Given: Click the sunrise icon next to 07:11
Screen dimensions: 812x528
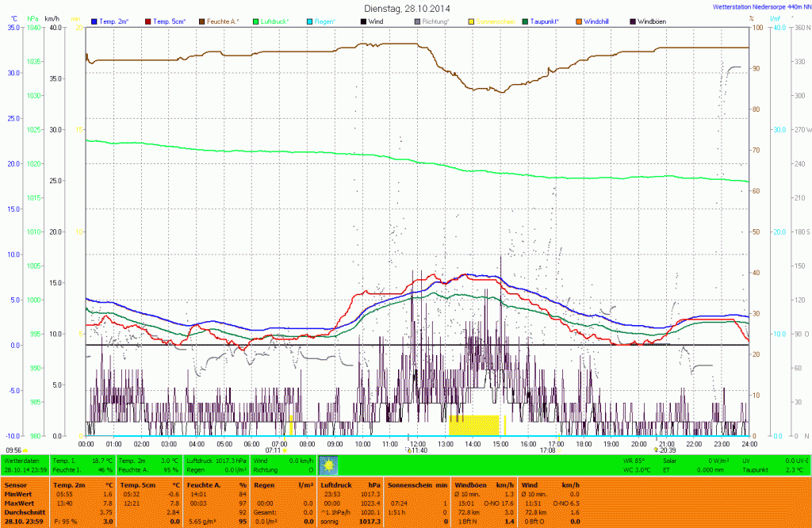Looking at the screenshot, I should pyautogui.click(x=285, y=450).
